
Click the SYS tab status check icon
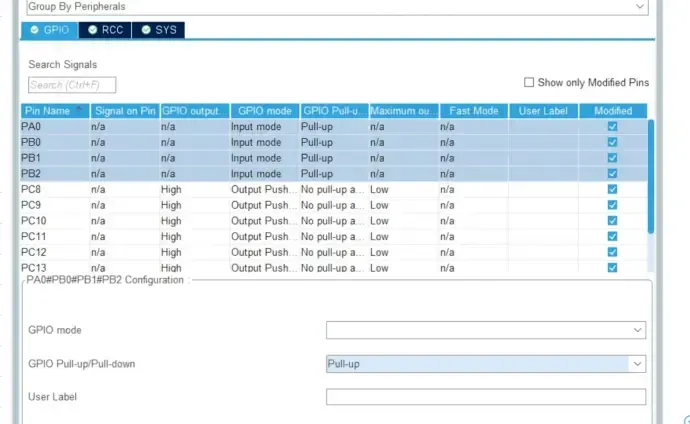(x=145, y=30)
